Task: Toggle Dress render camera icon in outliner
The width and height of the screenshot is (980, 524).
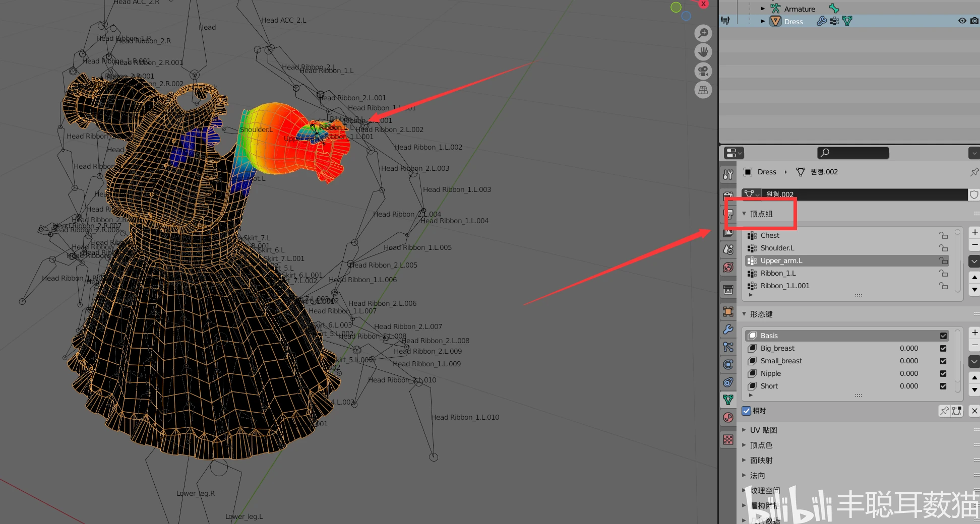Action: point(974,21)
